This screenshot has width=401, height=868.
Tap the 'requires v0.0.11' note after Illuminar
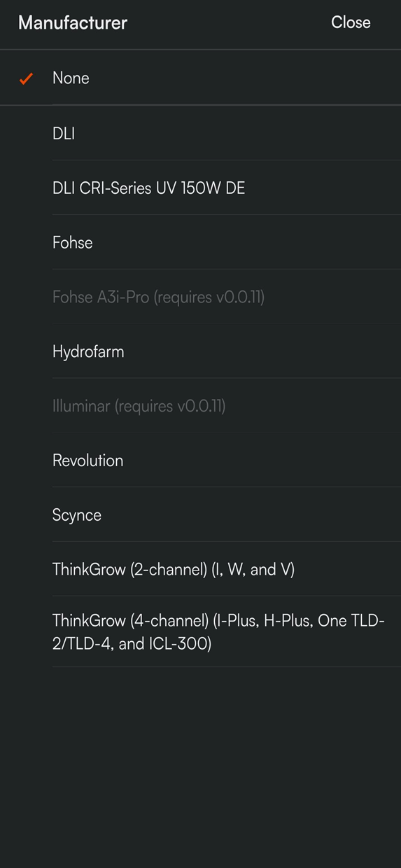(170, 407)
